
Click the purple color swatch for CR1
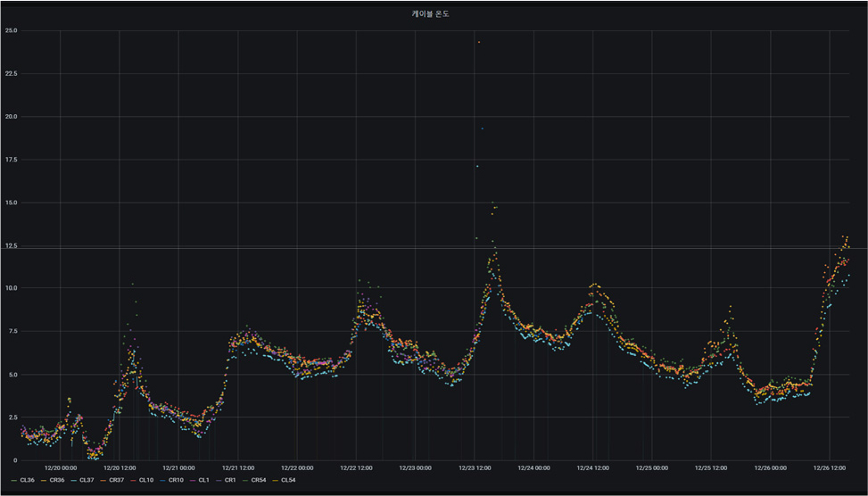pos(218,481)
